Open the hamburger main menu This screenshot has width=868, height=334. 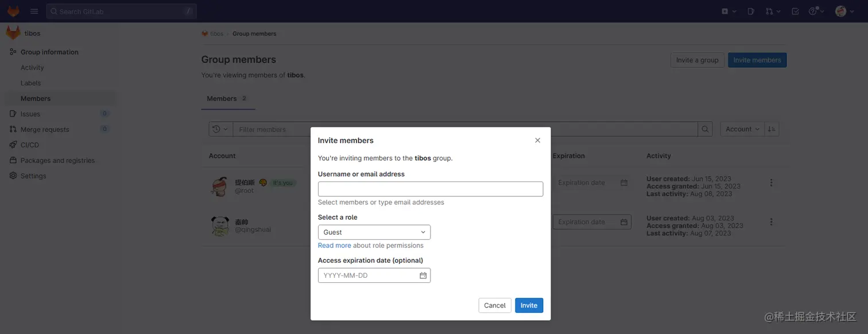point(34,11)
